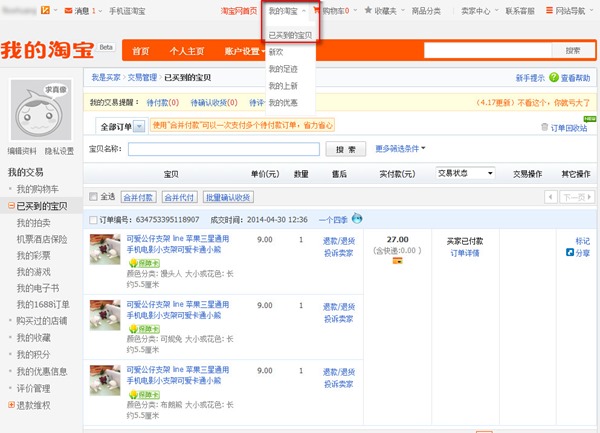Open 购买过的店铺 in sidebar
Screen dimensions: 600x433
[x=42, y=321]
